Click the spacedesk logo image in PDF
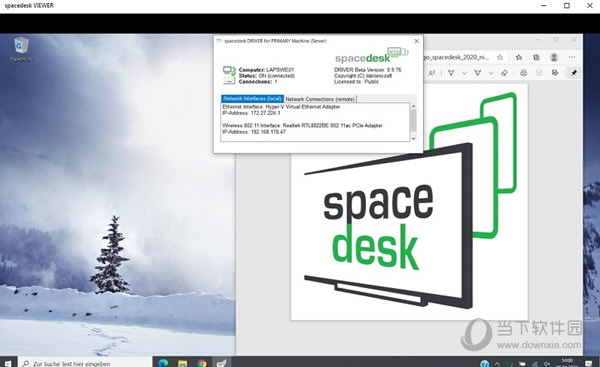This screenshot has width=600, height=367. [x=409, y=201]
